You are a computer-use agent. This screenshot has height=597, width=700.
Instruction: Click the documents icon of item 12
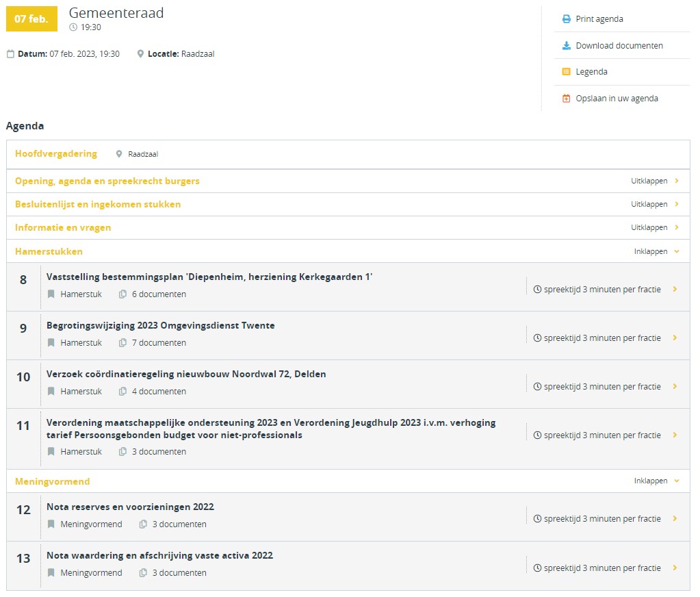(x=143, y=524)
